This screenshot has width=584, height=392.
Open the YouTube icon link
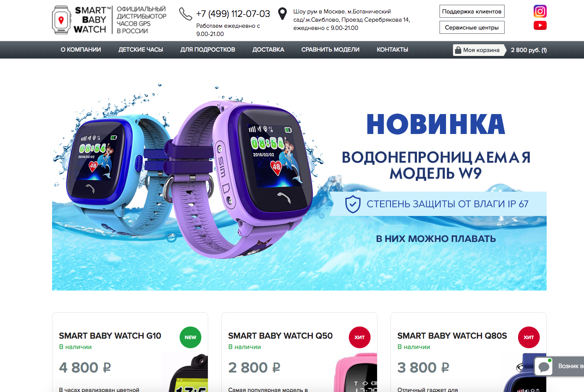[540, 26]
